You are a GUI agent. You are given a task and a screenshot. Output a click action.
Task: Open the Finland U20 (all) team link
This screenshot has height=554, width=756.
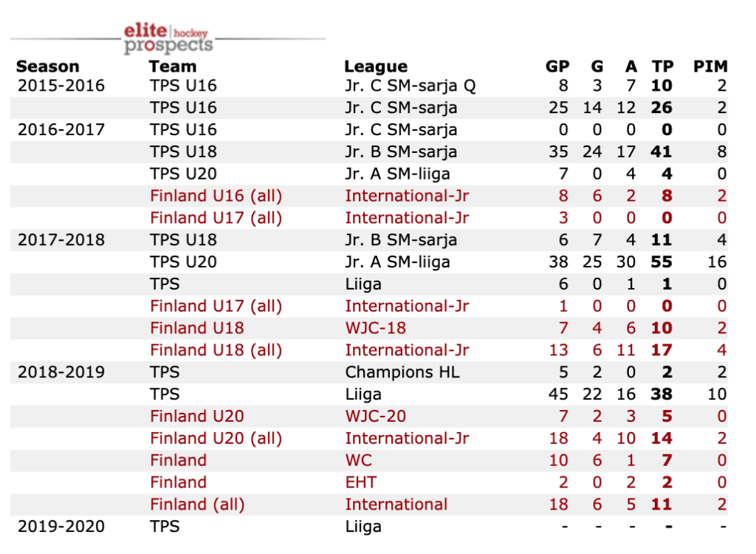point(216,438)
